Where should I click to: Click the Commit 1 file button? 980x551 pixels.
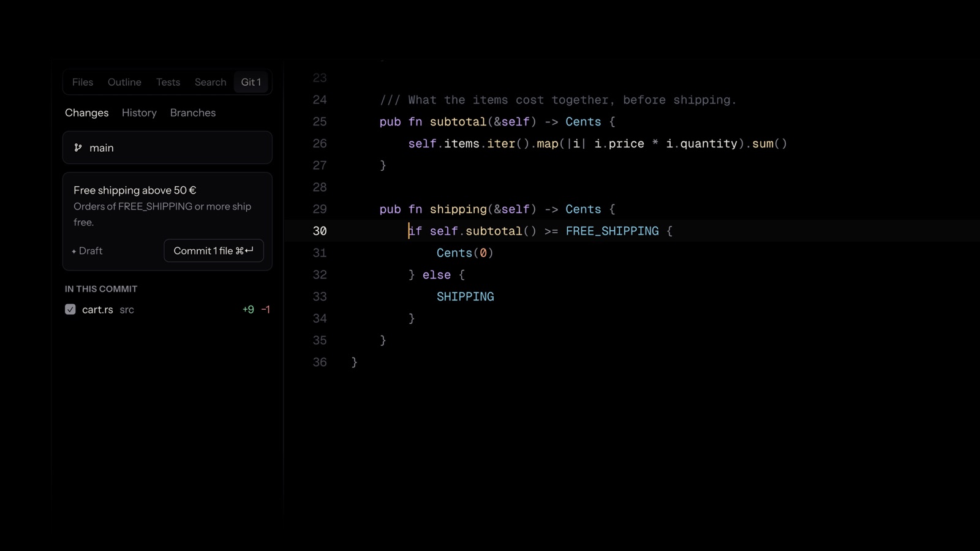[x=214, y=250]
